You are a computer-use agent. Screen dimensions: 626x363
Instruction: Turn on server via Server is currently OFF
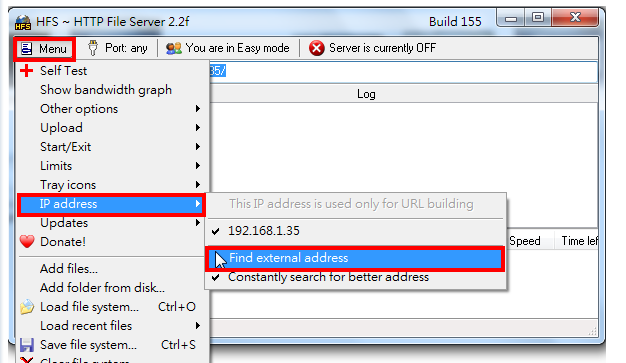(372, 48)
